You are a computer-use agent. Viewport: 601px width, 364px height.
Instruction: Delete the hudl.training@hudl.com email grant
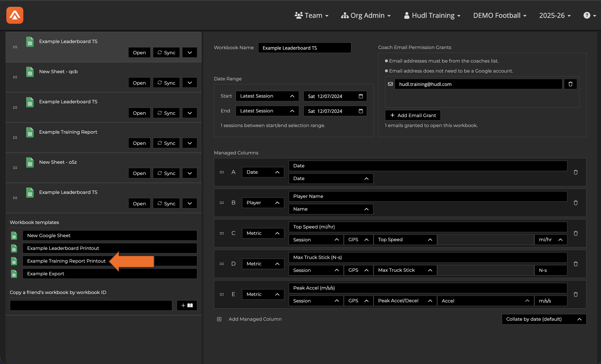click(x=570, y=84)
